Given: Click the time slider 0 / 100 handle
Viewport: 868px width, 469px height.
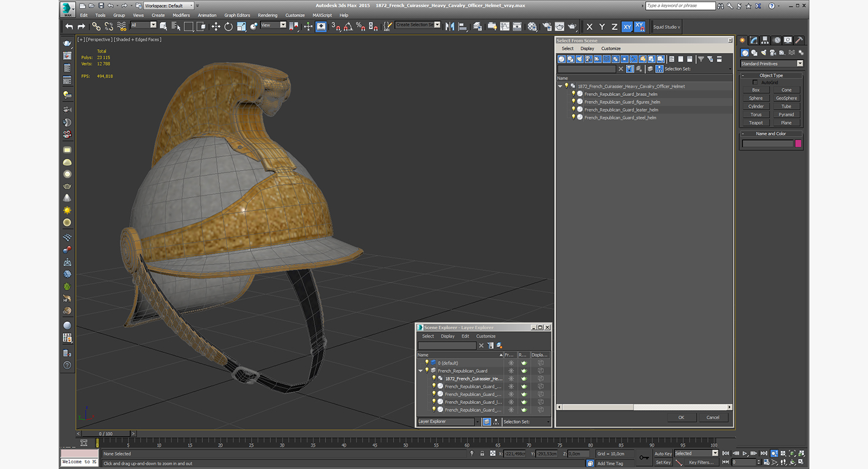Looking at the screenshot, I should 106,434.
